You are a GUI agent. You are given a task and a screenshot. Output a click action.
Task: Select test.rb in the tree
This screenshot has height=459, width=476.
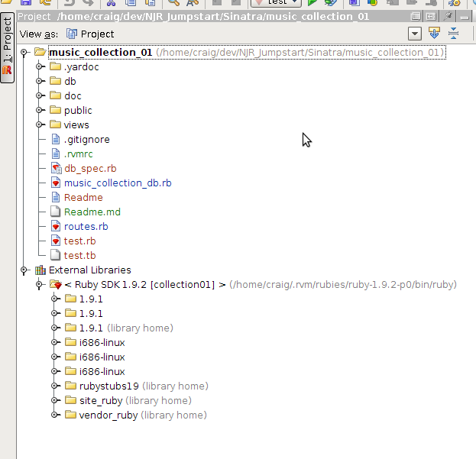pyautogui.click(x=79, y=241)
